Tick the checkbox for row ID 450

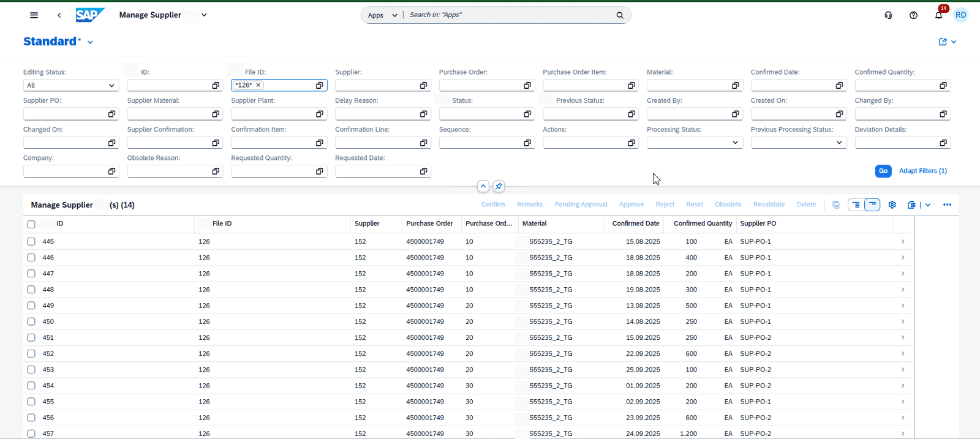pos(31,321)
